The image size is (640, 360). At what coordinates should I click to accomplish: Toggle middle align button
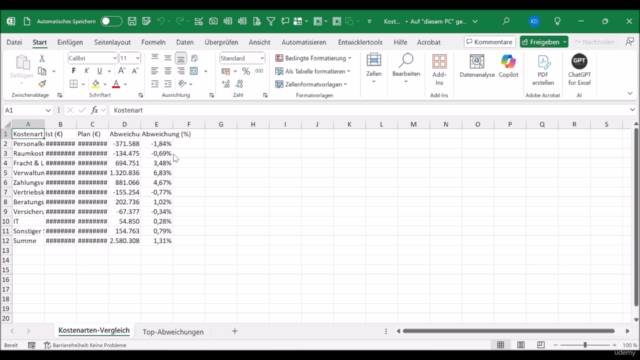click(168, 58)
